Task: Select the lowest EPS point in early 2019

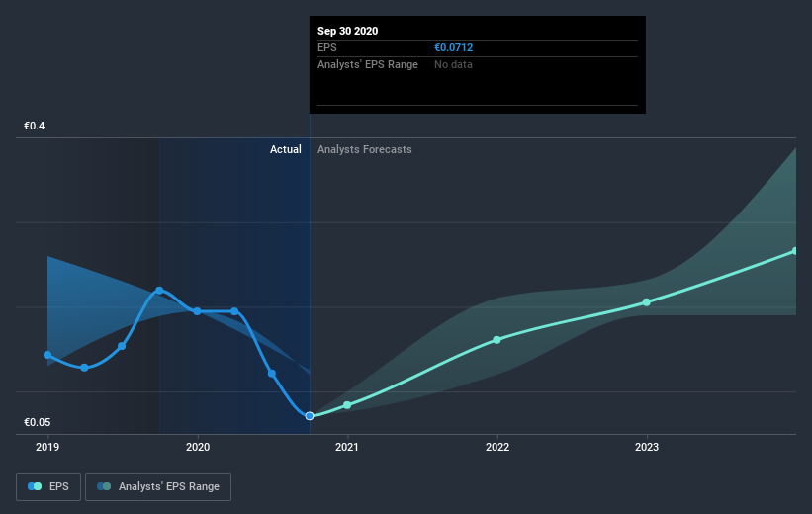Action: [x=84, y=368]
